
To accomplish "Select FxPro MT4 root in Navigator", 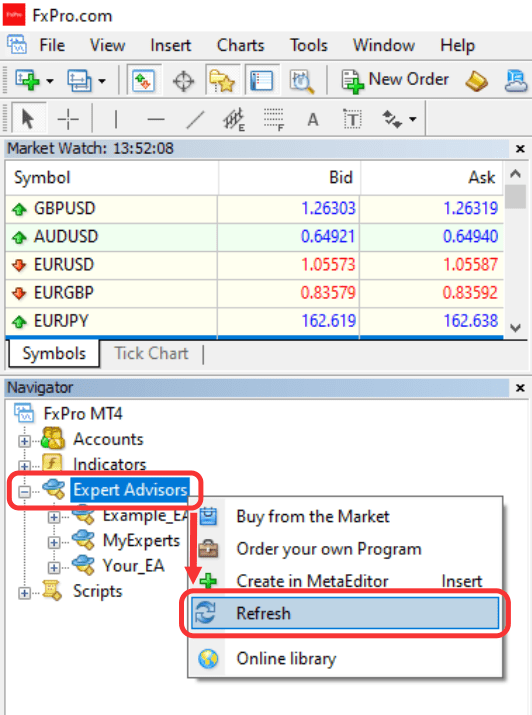I will [x=83, y=414].
